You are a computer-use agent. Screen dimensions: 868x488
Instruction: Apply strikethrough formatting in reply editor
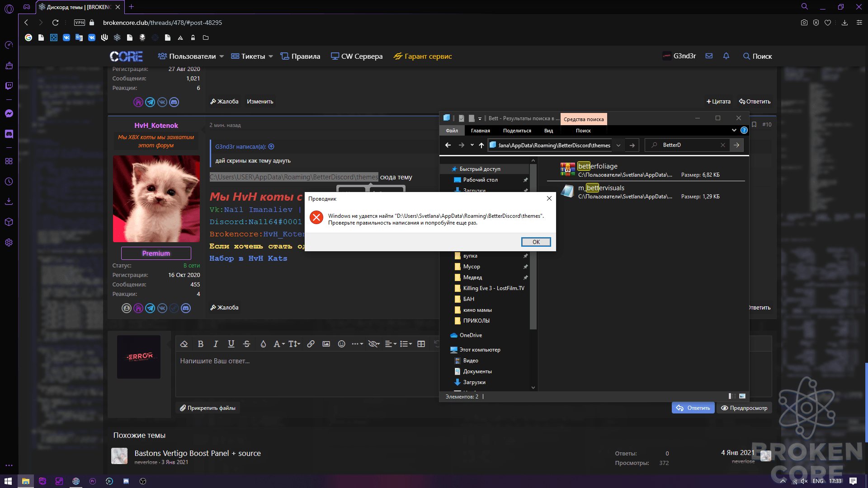(246, 344)
